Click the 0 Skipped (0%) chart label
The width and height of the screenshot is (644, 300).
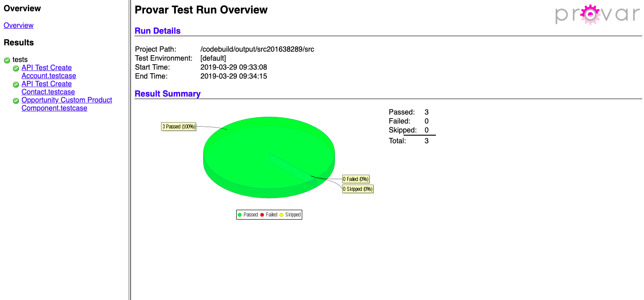358,189
